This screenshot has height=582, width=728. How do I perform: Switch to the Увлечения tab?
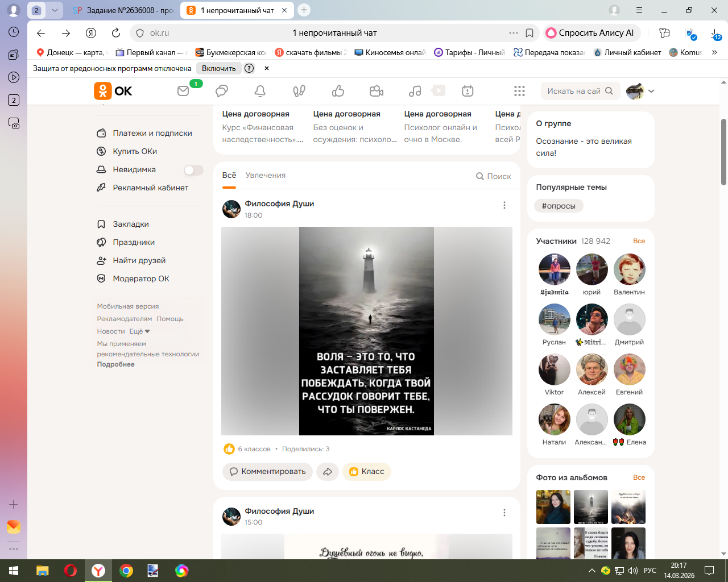click(266, 176)
